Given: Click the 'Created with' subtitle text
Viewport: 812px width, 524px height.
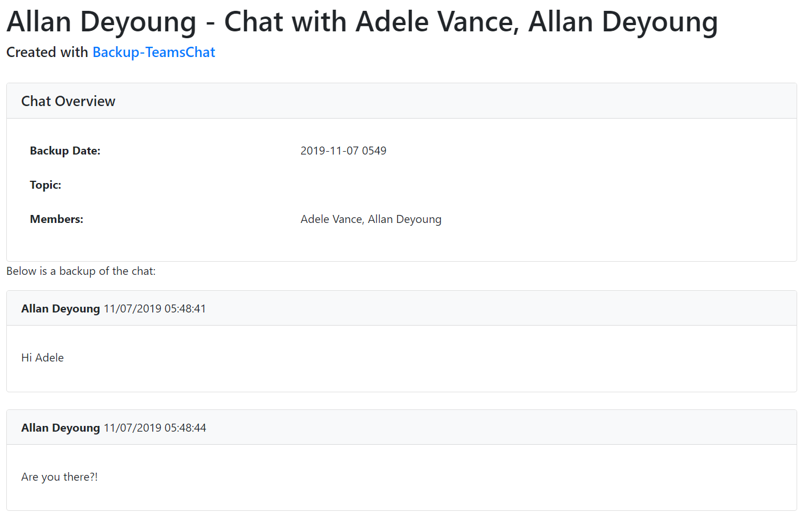Looking at the screenshot, I should pos(47,52).
